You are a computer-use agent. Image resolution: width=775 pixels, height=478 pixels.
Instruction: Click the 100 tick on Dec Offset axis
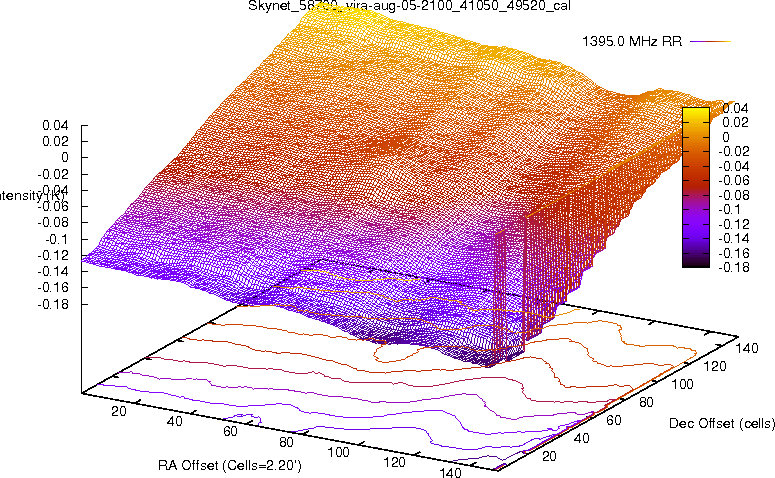point(683,384)
